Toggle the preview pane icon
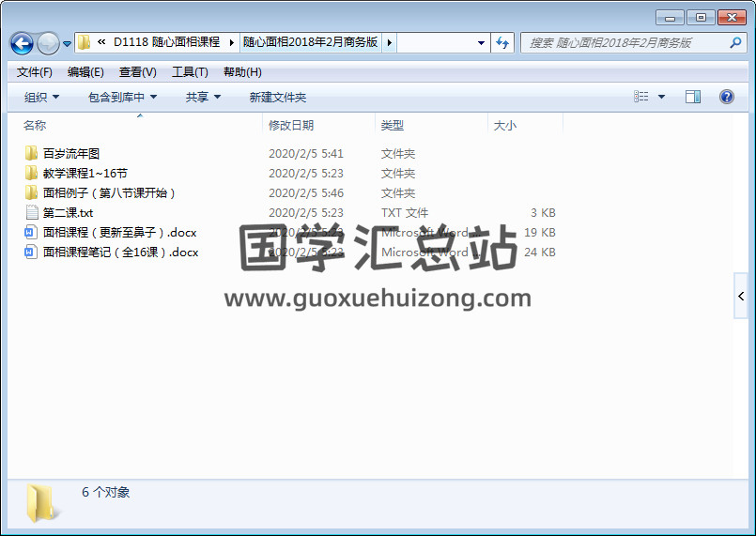 pyautogui.click(x=693, y=97)
